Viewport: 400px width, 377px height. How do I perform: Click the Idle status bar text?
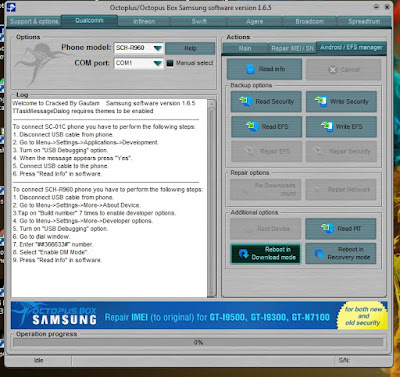coord(38,360)
